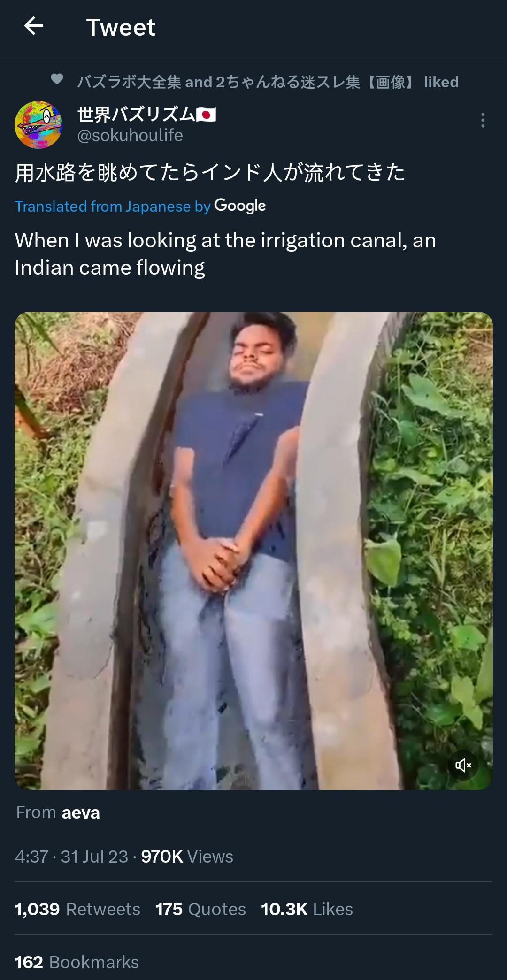The width and height of the screenshot is (507, 980).
Task: Click the heart icon beside liked notice
Action: point(57,79)
